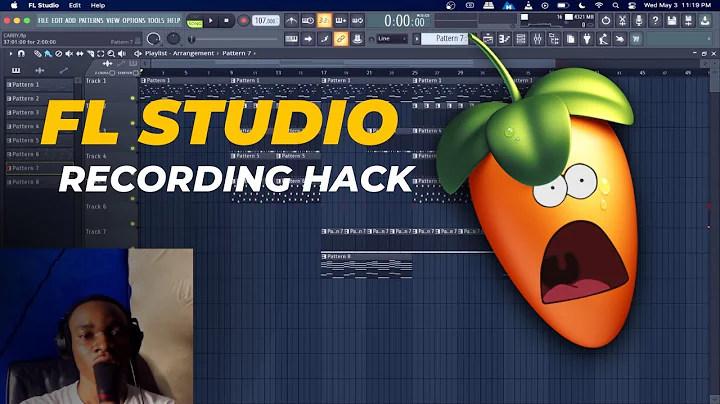Open macOS Edit menu in menu bar
720x404 pixels.
[75, 6]
